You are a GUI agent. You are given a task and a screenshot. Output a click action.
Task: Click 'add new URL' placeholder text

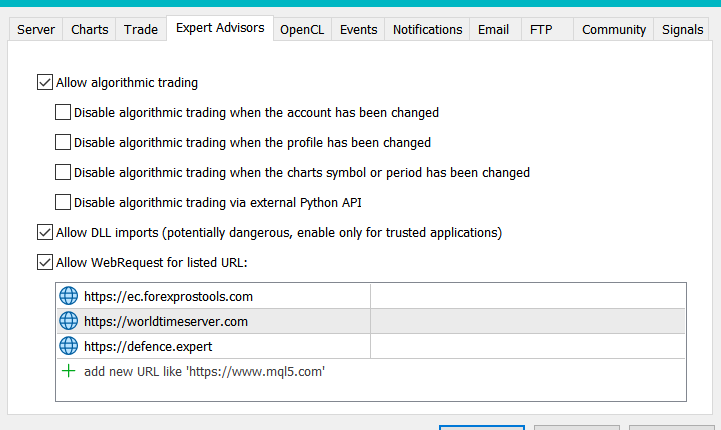click(x=205, y=371)
